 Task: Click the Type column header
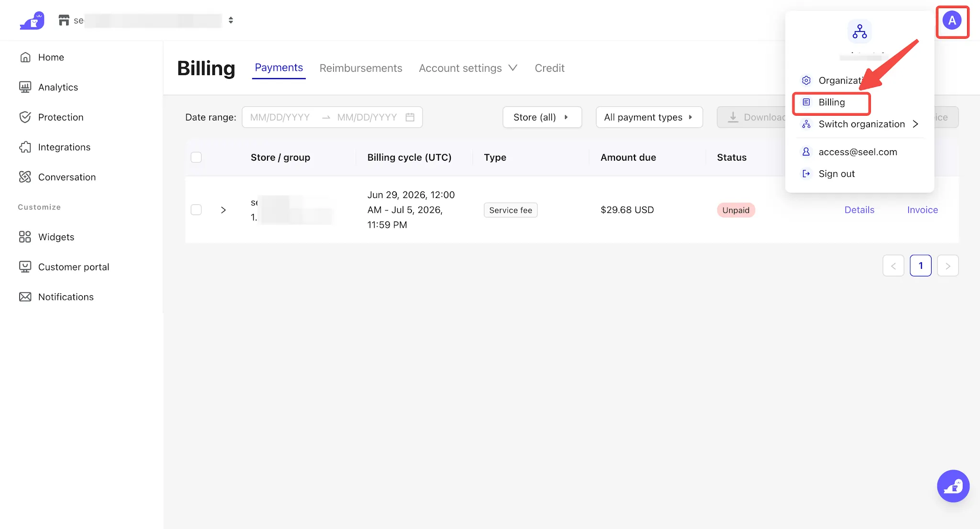coord(495,157)
